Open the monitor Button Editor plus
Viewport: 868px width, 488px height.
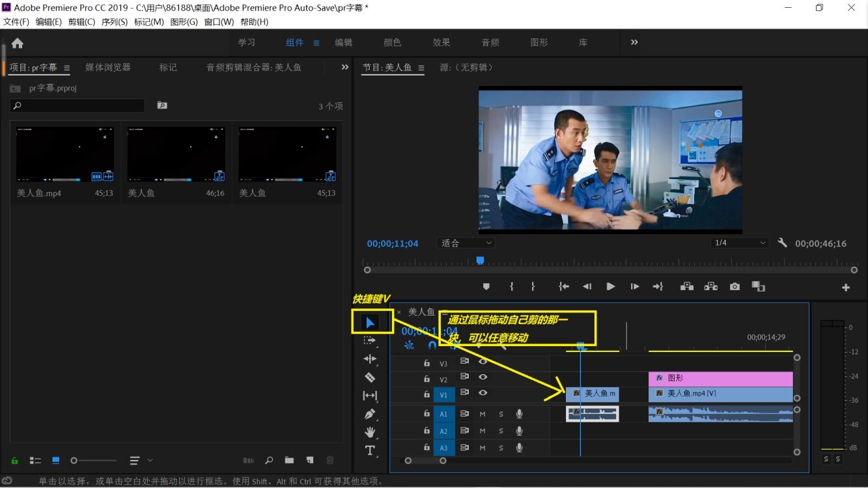846,288
